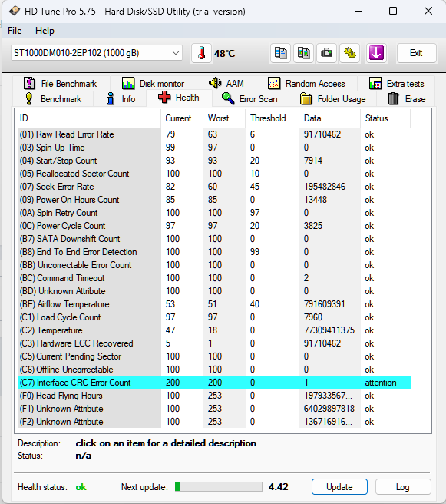Select the Interface CRC Error Count row

pyautogui.click(x=214, y=383)
